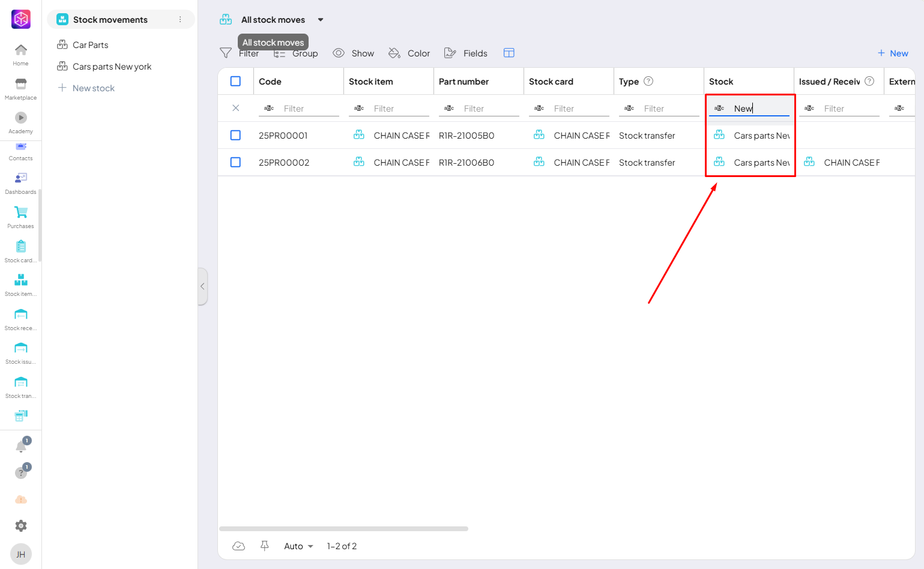Collapse the left navigation panel
The width and height of the screenshot is (924, 569).
(x=202, y=286)
